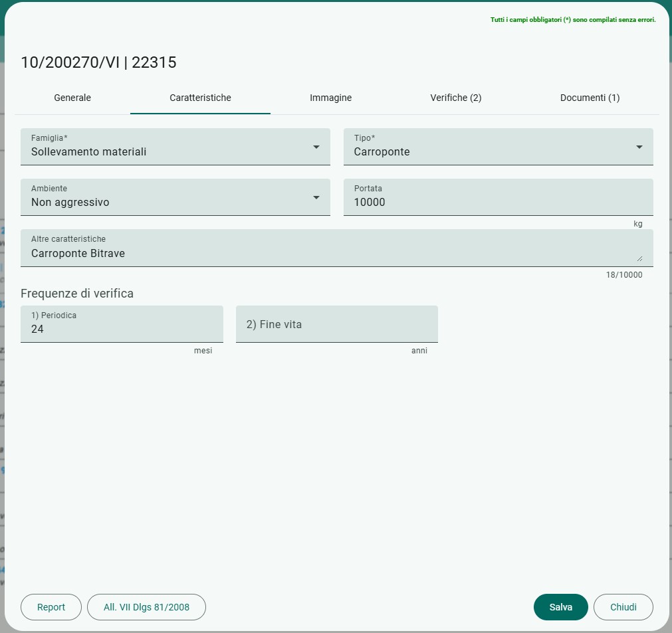Click the Report button
Viewport: 672px width, 633px height.
51,607
